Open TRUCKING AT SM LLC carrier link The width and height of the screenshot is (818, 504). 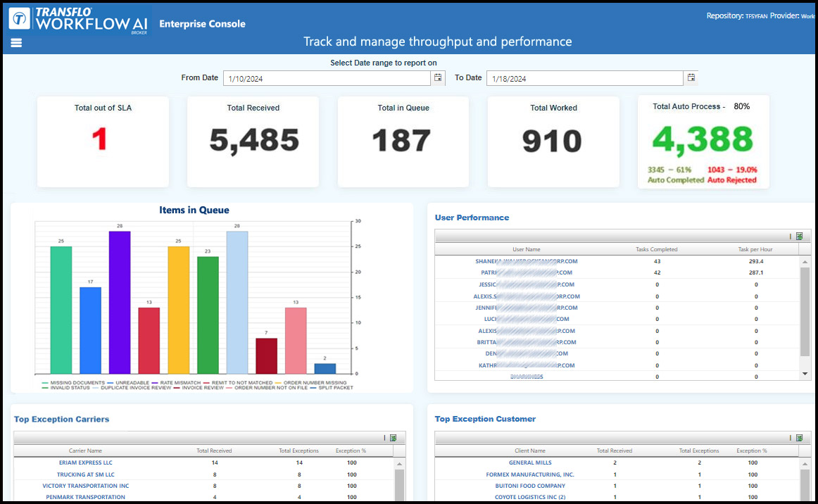[86, 474]
